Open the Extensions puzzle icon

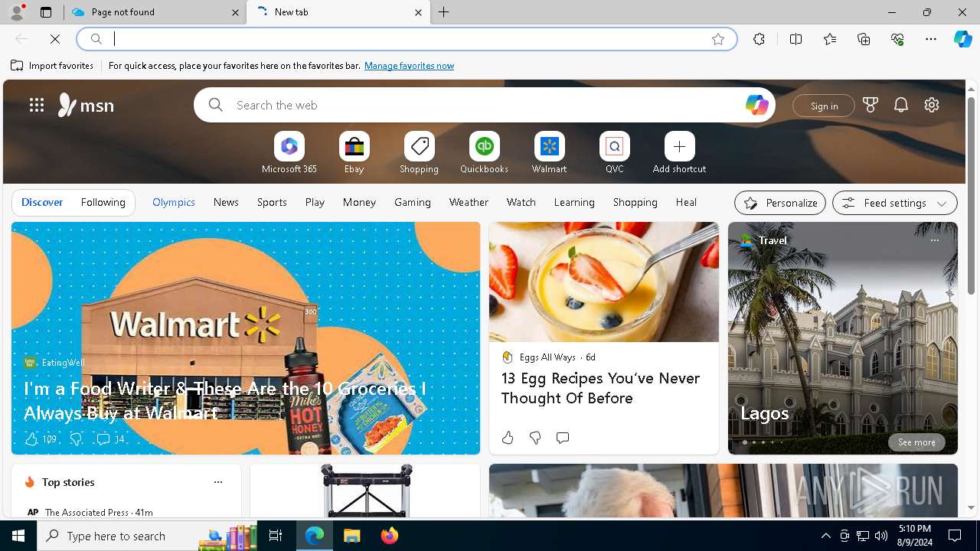759,39
